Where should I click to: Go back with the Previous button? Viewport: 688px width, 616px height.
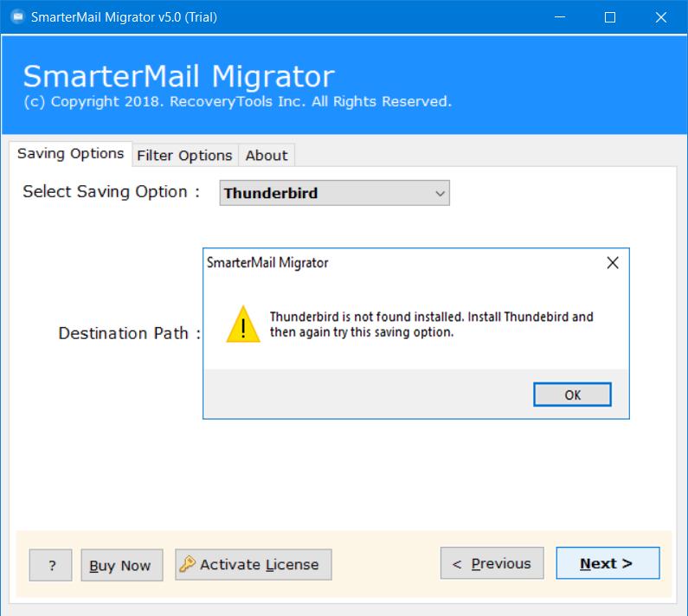pos(492,563)
